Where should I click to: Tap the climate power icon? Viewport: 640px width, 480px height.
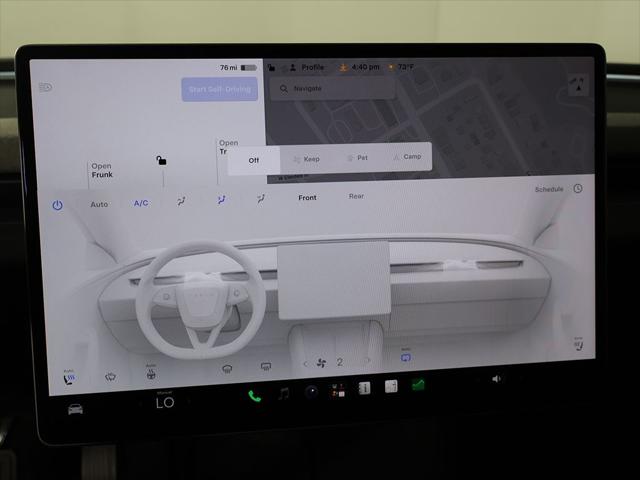point(58,205)
